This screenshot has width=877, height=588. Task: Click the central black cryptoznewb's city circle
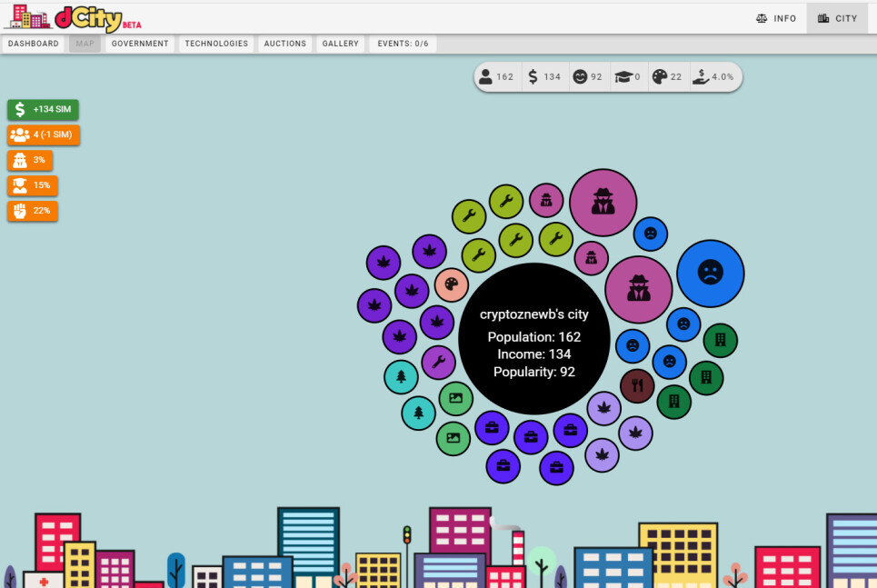coord(534,338)
